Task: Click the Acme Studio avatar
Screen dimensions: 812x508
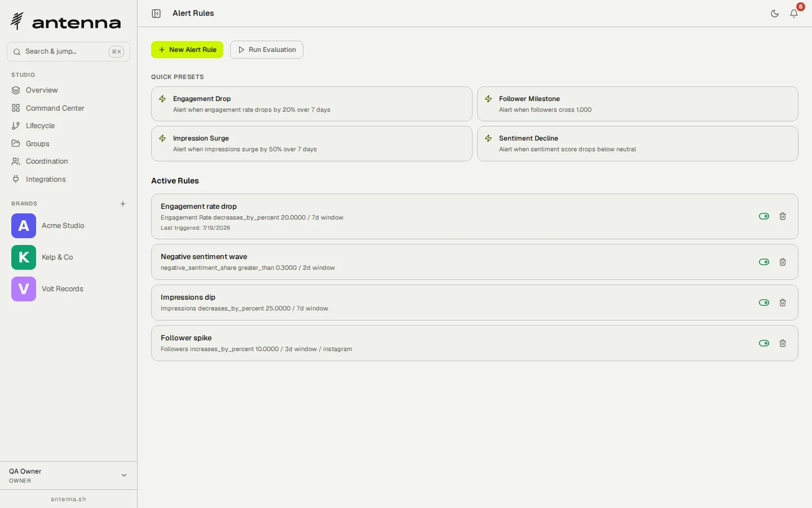Action: 24,226
